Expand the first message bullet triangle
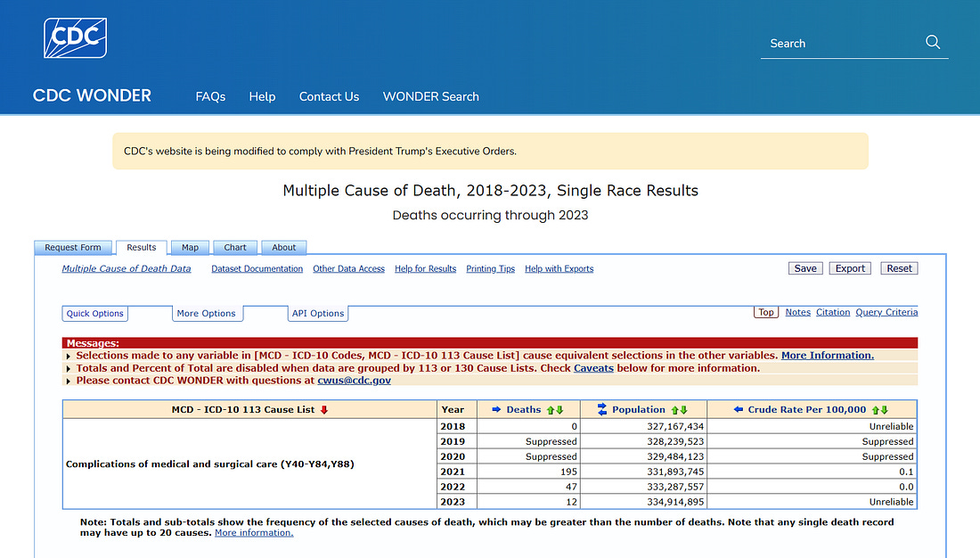Viewport: 980px width, 558px height. pos(69,356)
